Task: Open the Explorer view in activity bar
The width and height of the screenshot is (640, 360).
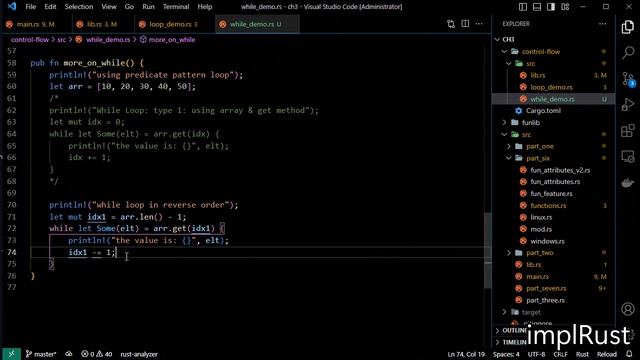Action: [x=628, y=27]
